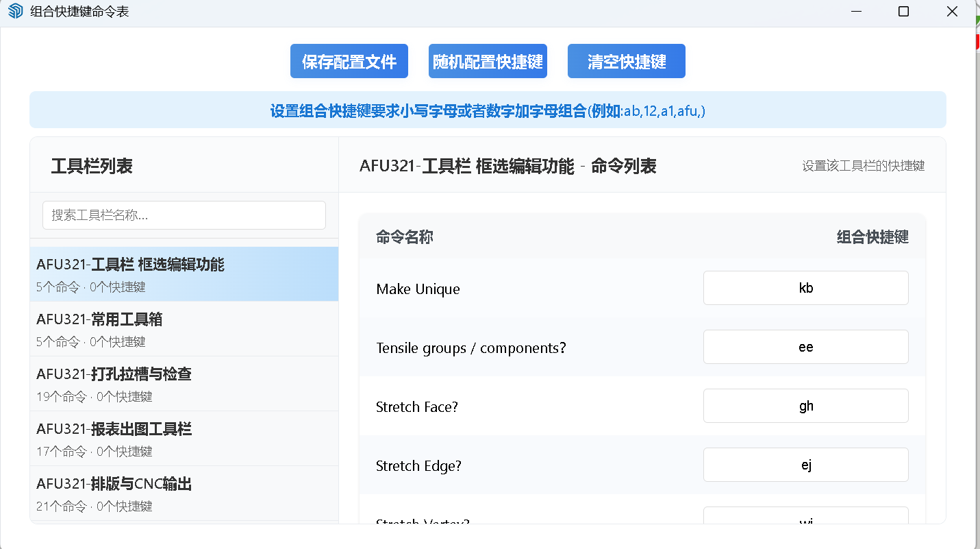Minimize the 组合快捷键命令表 window
This screenshot has width=980, height=549.
click(856, 12)
